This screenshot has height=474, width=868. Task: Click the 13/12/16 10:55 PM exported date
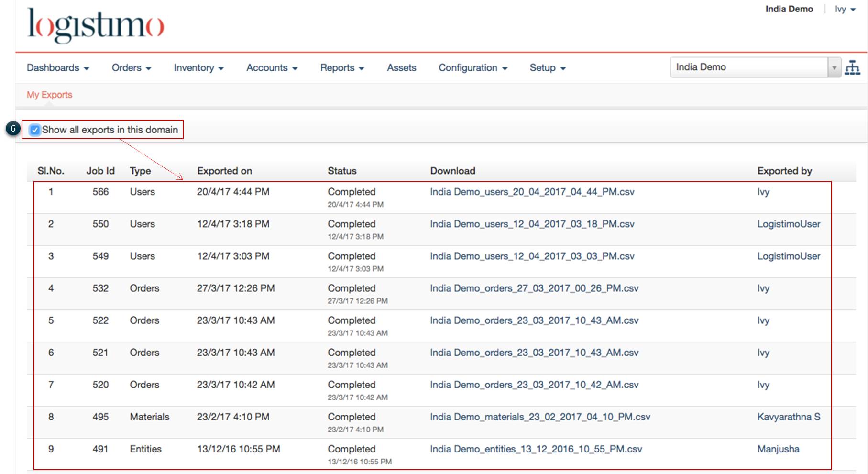coord(239,449)
